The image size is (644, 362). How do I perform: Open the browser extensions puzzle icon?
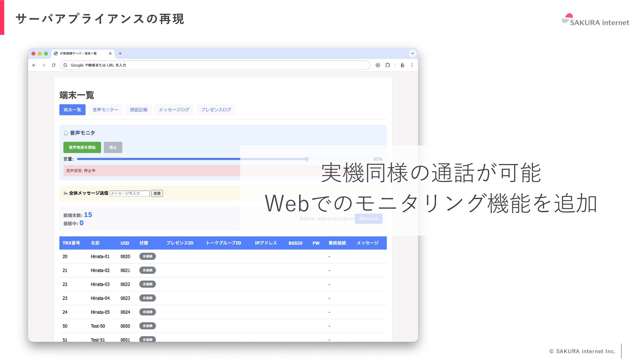click(x=388, y=65)
